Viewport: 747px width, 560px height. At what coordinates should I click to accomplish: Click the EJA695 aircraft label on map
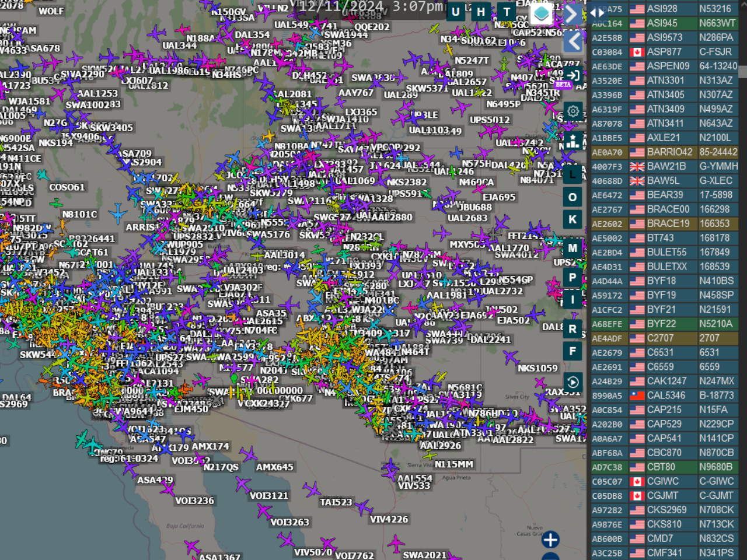click(499, 197)
